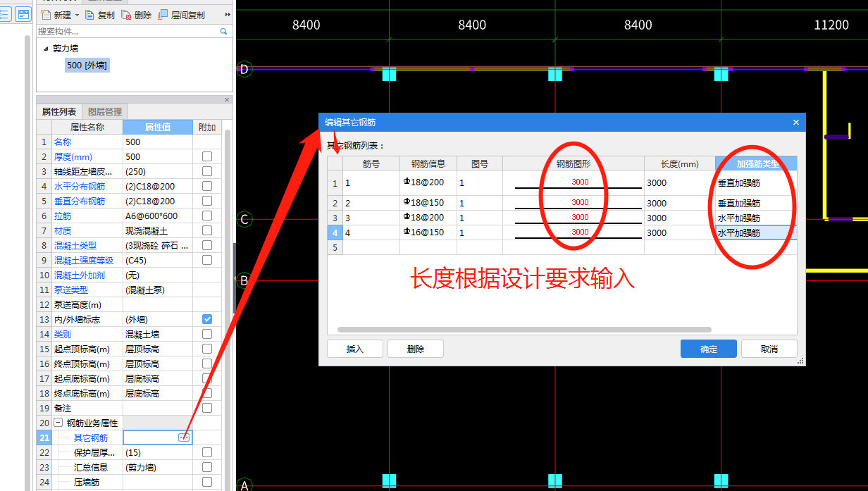This screenshot has width=868, height=491.
Task: Select the 500 [外墙] wall item
Action: [x=87, y=63]
